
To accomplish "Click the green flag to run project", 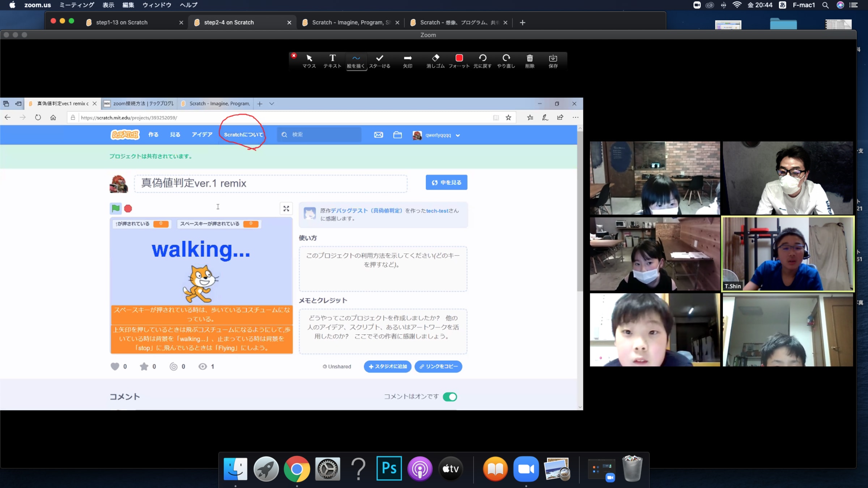I will coord(116,208).
